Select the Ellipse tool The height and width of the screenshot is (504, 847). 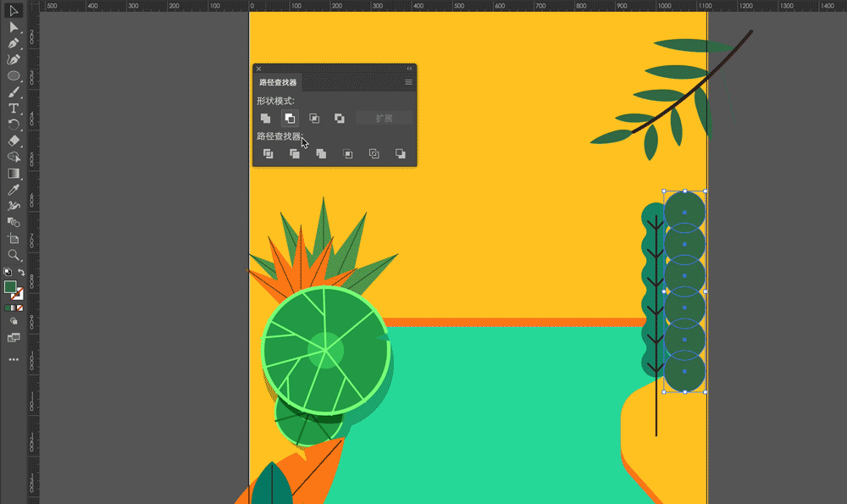click(x=14, y=75)
